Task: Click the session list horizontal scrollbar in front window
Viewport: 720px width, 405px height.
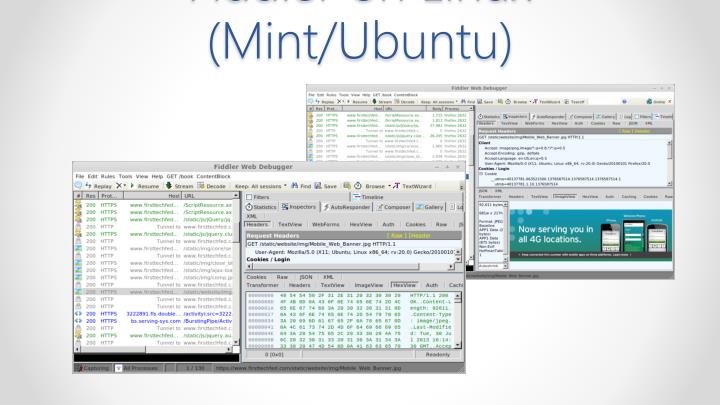Action: click(153, 350)
